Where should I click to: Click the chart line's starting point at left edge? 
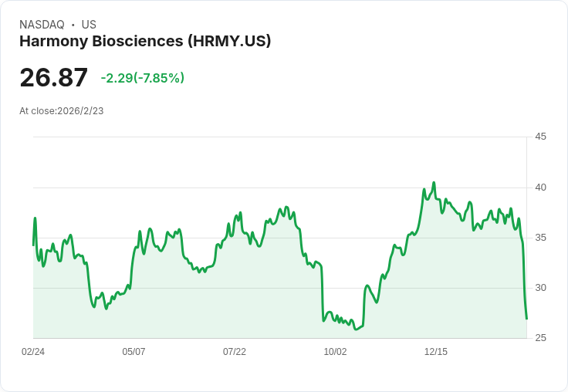click(x=33, y=245)
